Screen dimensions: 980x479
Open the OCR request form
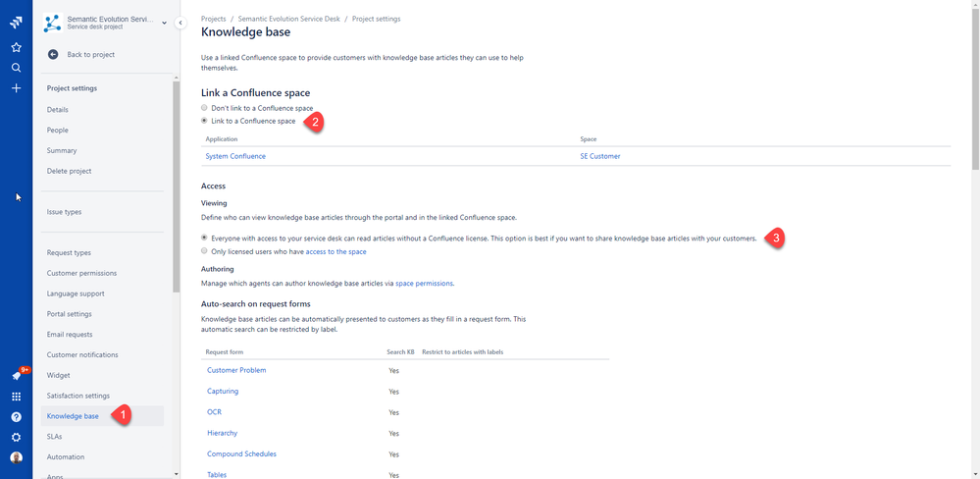[x=215, y=412]
